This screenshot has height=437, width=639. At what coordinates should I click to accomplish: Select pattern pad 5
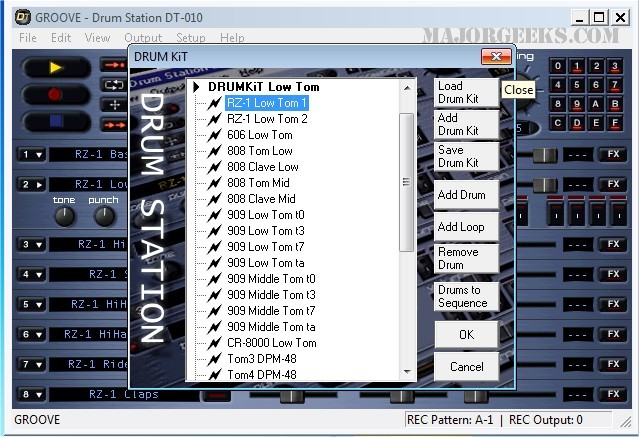[577, 85]
